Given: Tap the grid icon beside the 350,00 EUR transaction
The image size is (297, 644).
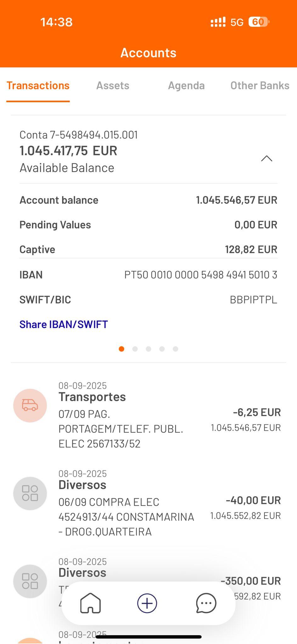Looking at the screenshot, I should (30, 581).
